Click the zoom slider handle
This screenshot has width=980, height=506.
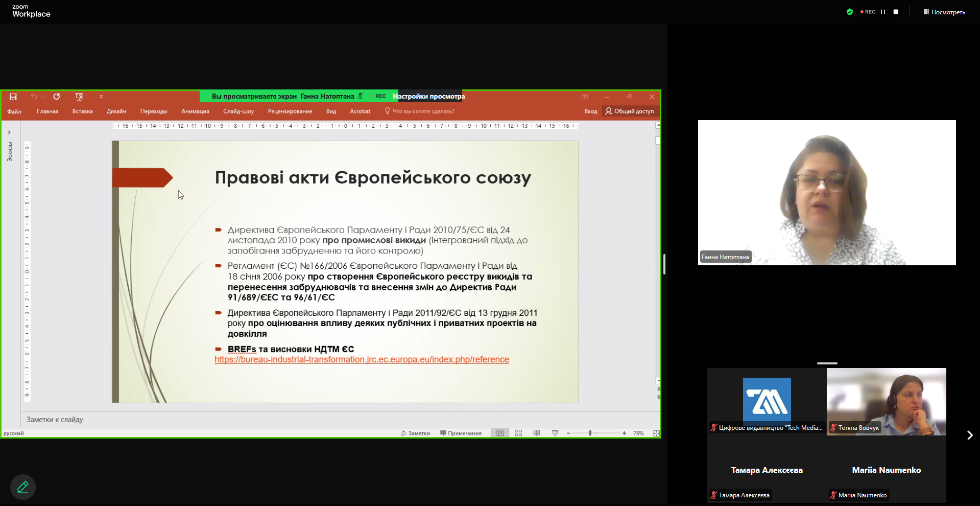tap(590, 433)
